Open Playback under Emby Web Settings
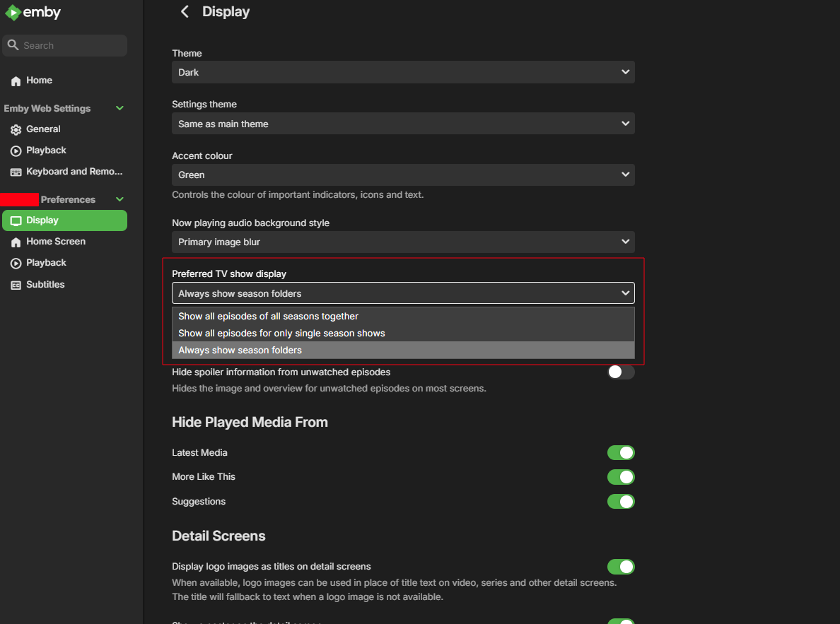This screenshot has width=840, height=624. point(46,151)
